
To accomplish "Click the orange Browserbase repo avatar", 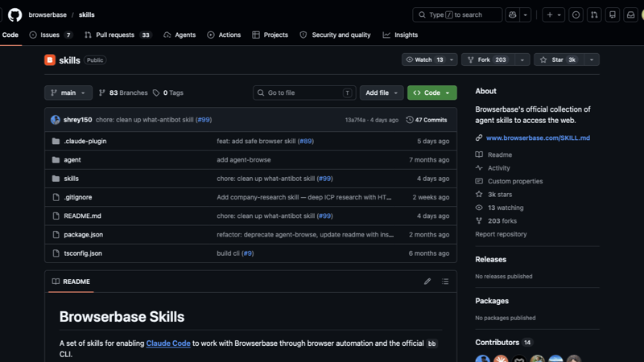I will (x=50, y=60).
